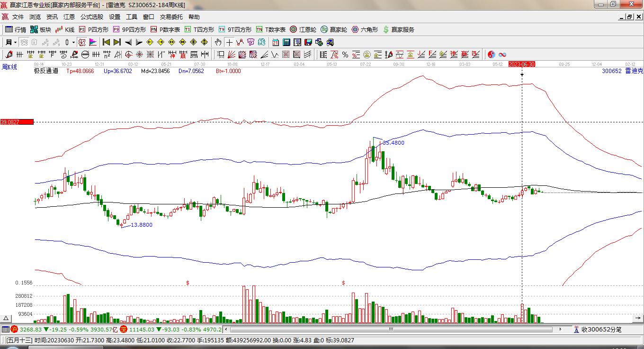This screenshot has height=349, width=644.
Task: Select the hand pan tool
Action: (218, 42)
